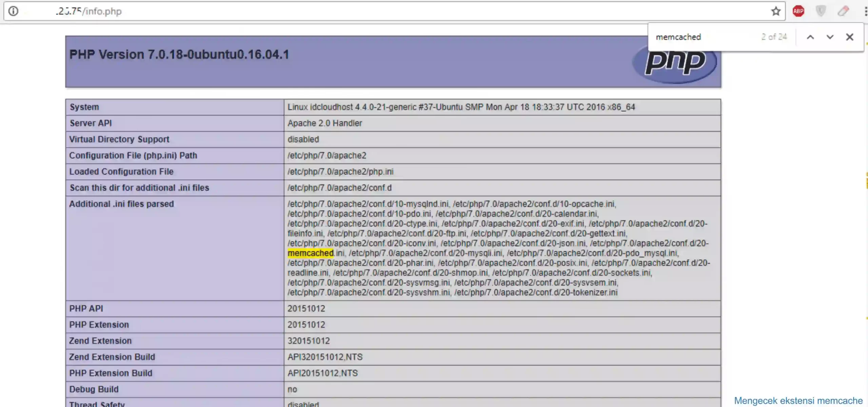Viewport: 868px width, 407px height.
Task: Click the Apache 2.0 Handler cell
Action: [324, 123]
